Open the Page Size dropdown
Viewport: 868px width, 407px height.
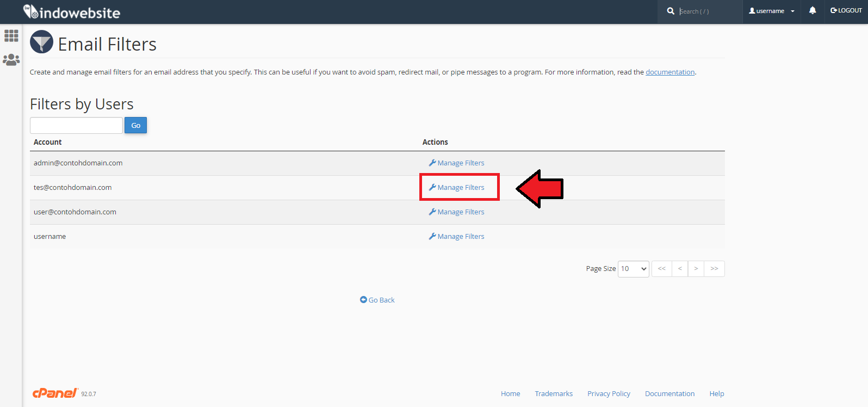coord(633,269)
